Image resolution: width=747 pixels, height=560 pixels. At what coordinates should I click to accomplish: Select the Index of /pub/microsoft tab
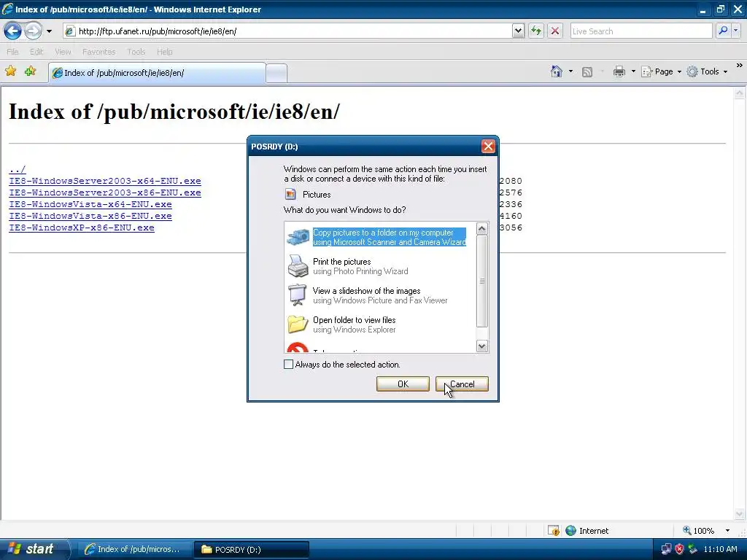[x=158, y=73]
